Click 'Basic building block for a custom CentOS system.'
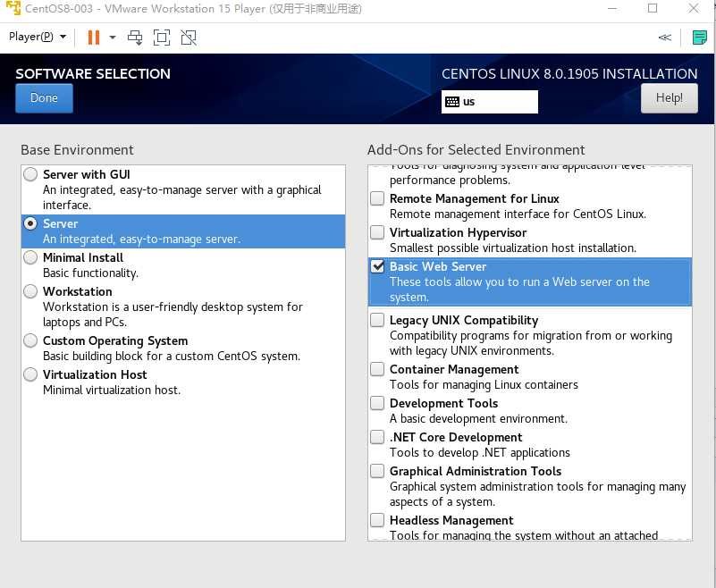 coord(172,356)
